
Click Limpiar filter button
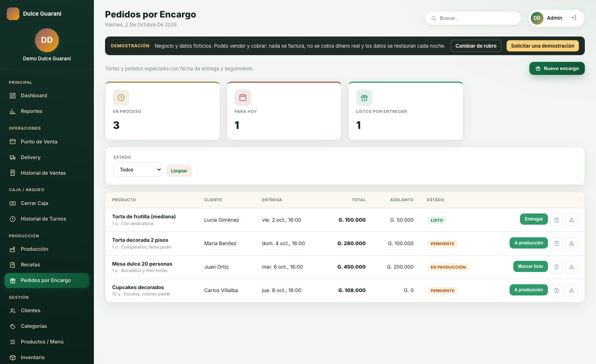tap(179, 171)
